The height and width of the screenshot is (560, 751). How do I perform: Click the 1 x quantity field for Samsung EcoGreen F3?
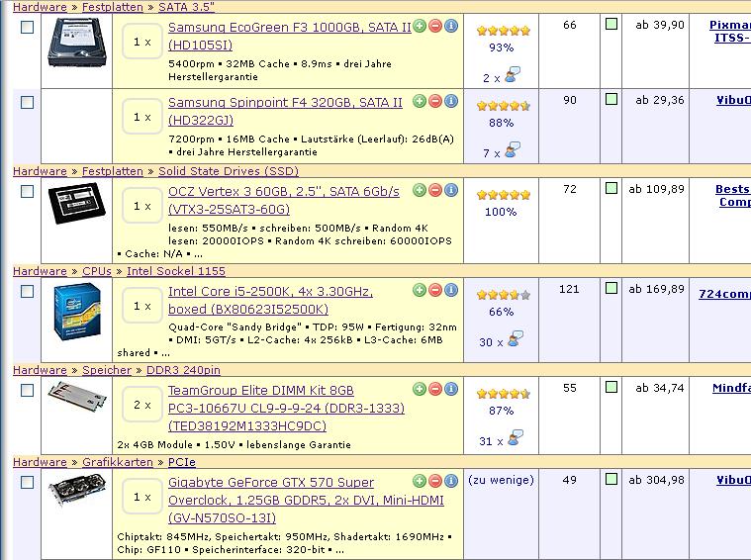[x=142, y=42]
